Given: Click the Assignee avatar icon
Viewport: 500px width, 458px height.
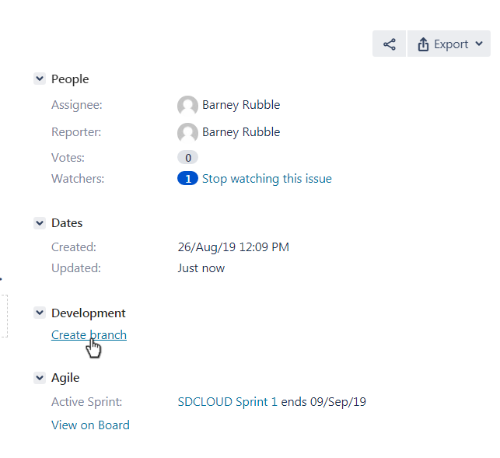Looking at the screenshot, I should [x=187, y=105].
